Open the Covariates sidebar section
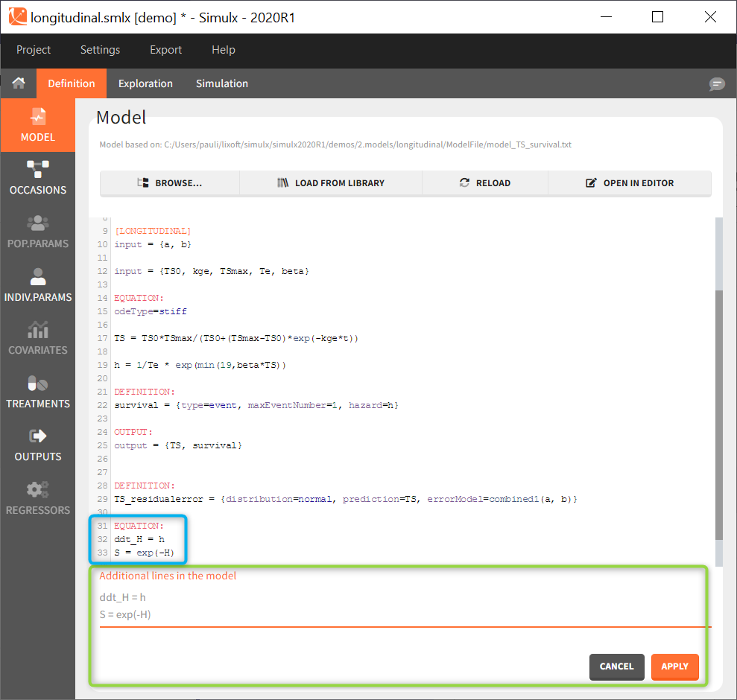This screenshot has height=700, width=737. tap(37, 338)
